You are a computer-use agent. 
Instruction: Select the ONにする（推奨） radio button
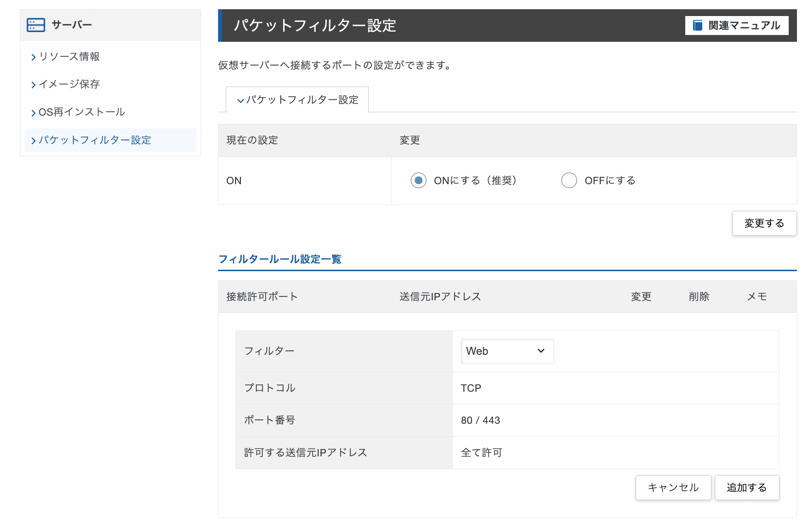tap(418, 180)
